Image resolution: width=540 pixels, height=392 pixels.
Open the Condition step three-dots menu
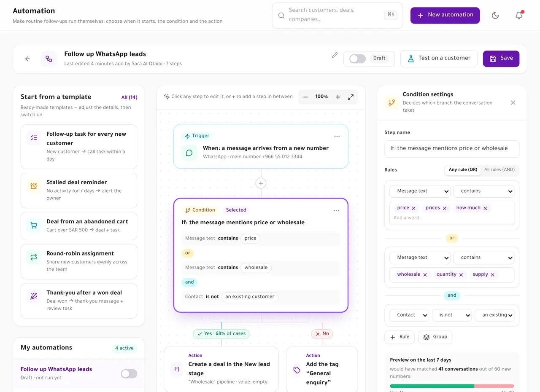click(x=336, y=210)
